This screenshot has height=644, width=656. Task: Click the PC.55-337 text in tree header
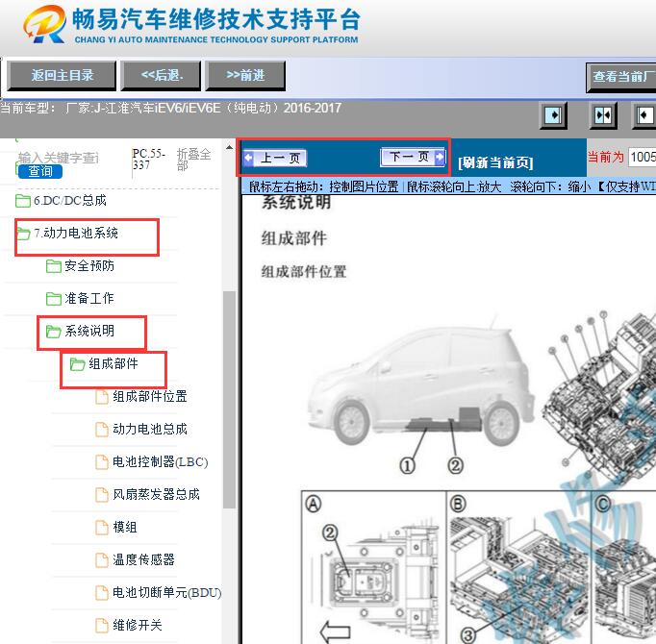149,160
